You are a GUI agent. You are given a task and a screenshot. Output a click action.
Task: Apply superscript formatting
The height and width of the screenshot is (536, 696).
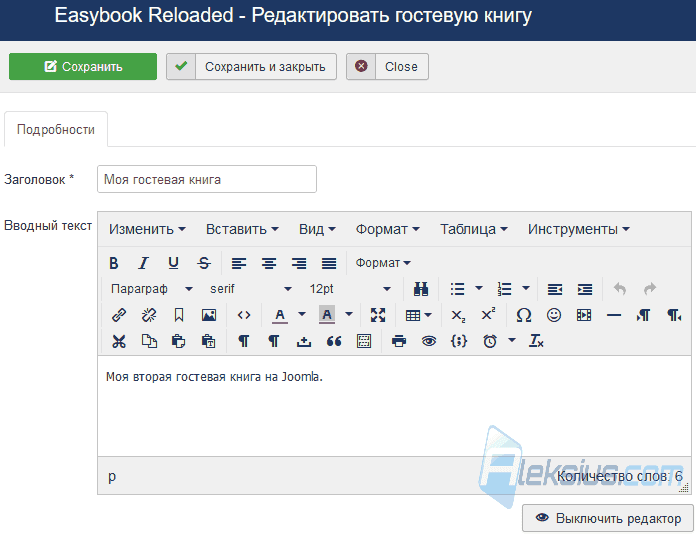pos(488,315)
